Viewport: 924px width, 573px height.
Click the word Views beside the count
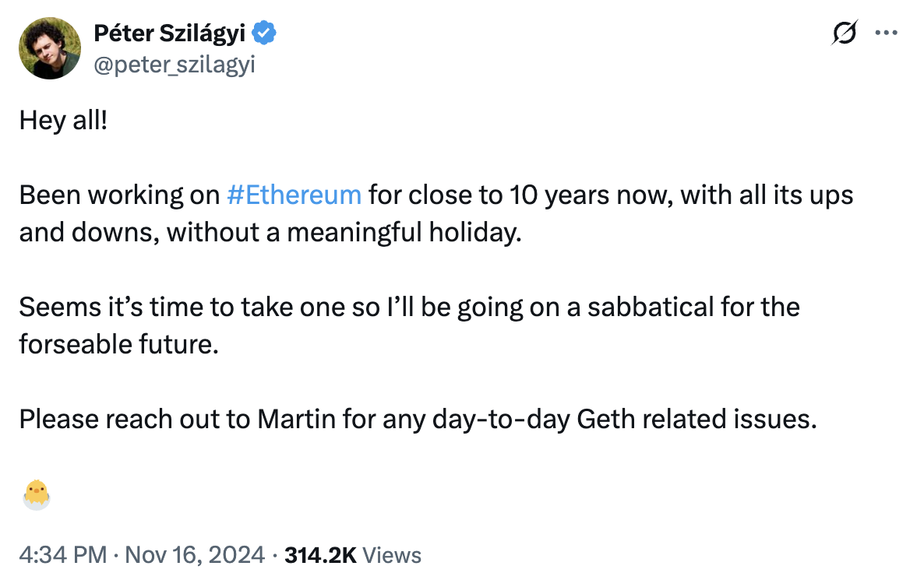393,555
